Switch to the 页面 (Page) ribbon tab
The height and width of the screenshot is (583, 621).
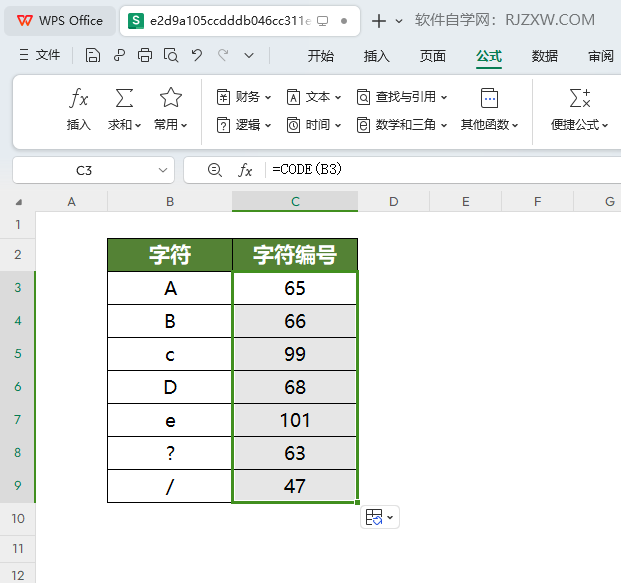click(432, 56)
